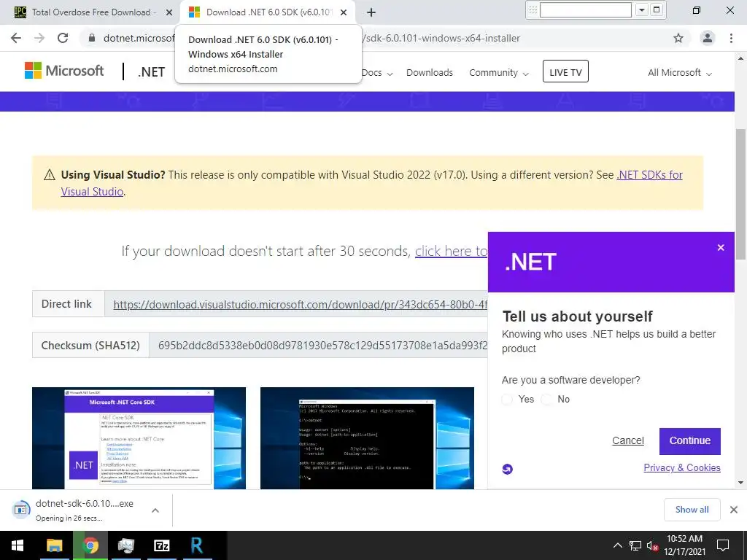Click the browser forward arrow
Screen dimensions: 747x560
(x=39, y=38)
